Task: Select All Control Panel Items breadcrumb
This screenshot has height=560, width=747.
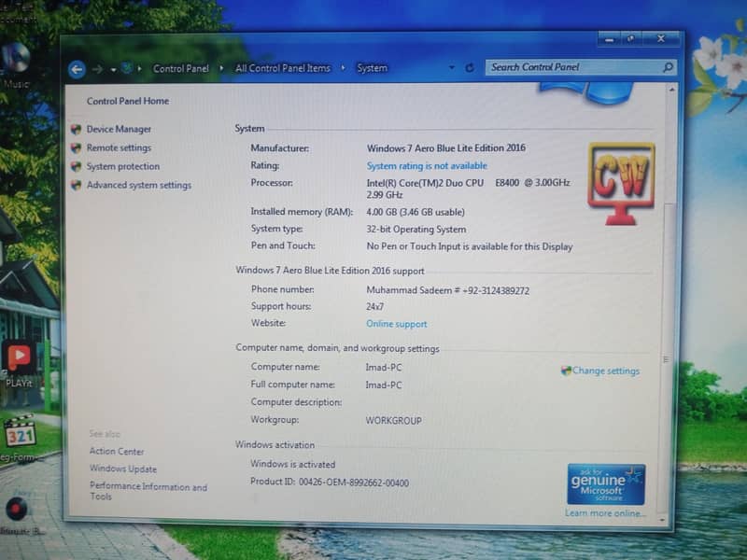Action: click(x=283, y=68)
